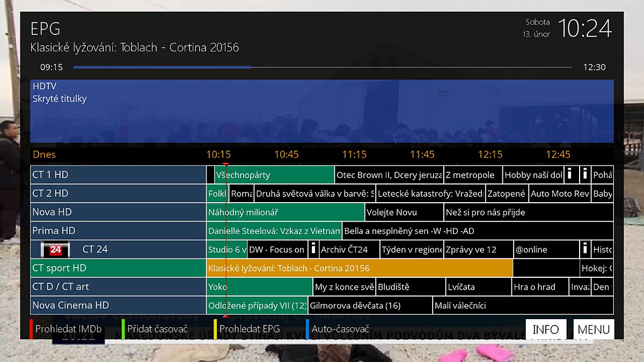Select the Nova Cinema HD channel
The height and width of the screenshot is (362, 644).
click(118, 305)
